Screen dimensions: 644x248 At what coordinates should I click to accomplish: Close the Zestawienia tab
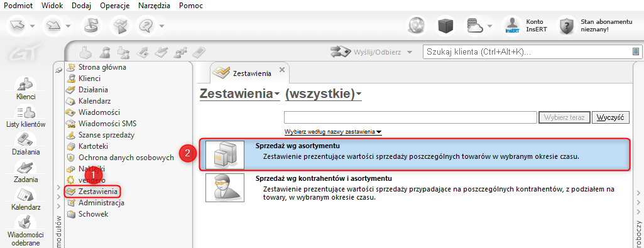click(281, 70)
